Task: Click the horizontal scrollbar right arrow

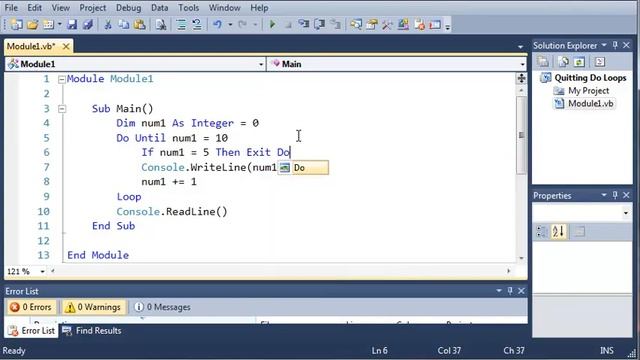Action: click(509, 271)
